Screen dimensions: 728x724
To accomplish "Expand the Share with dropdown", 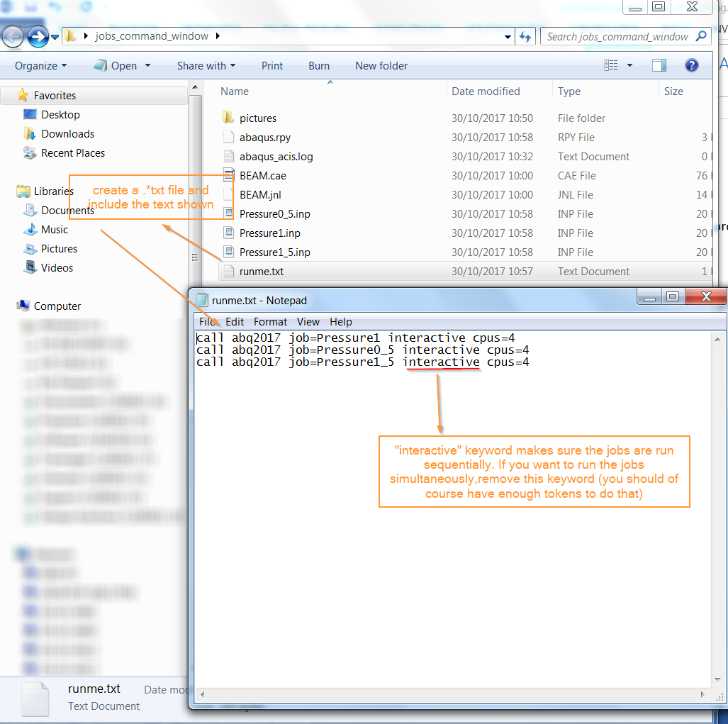I will click(x=206, y=65).
